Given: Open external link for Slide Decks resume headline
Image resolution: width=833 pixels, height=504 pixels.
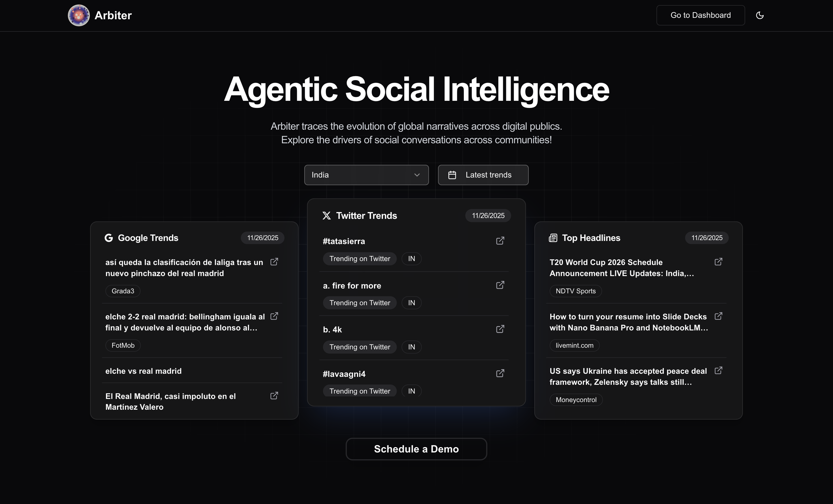Looking at the screenshot, I should [x=719, y=316].
